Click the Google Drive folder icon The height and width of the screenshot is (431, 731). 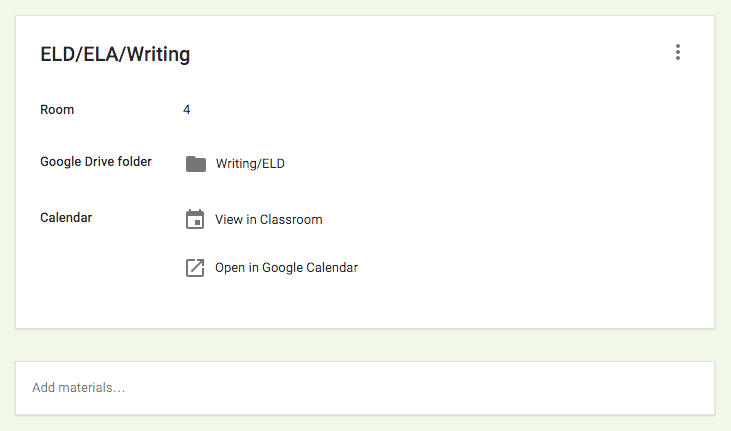(195, 164)
